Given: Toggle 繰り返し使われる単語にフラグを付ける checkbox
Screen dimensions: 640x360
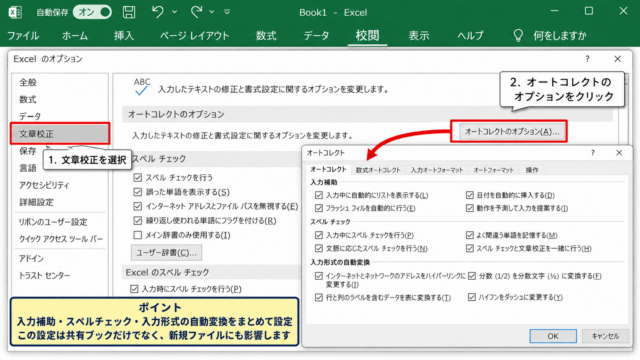Looking at the screenshot, I should point(138,221).
